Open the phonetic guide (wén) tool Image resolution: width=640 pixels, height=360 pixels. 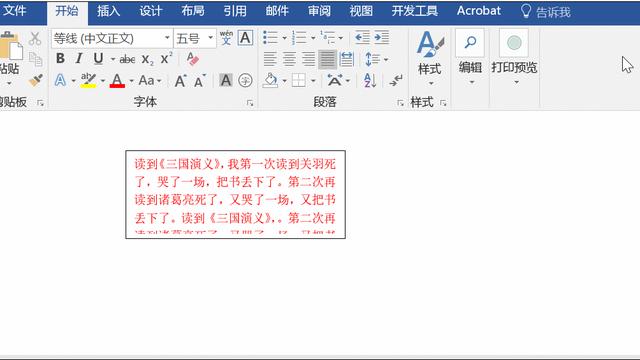click(x=226, y=38)
